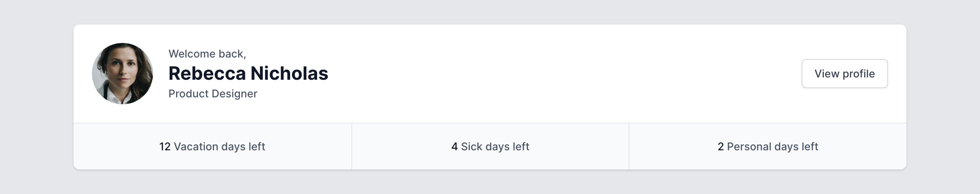Screen dimensions: 980x194
Task: Click Rebecca Nicholas's profile photo
Action: click(122, 74)
